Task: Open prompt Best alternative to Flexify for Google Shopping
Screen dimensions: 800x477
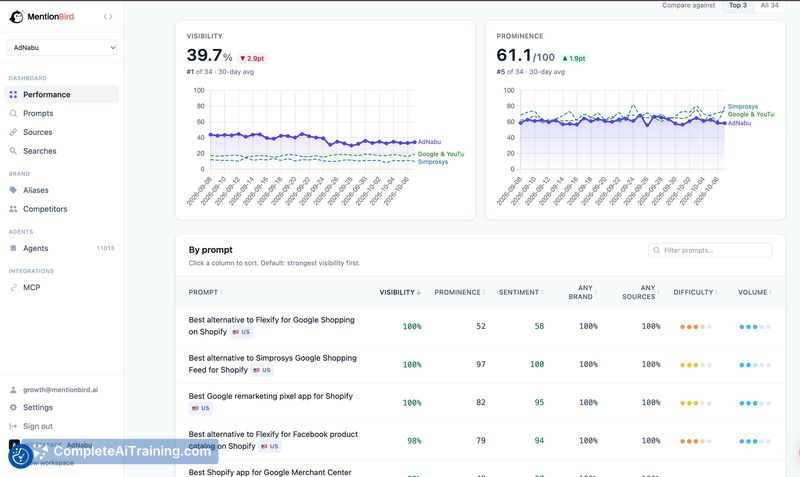Action: click(x=271, y=325)
